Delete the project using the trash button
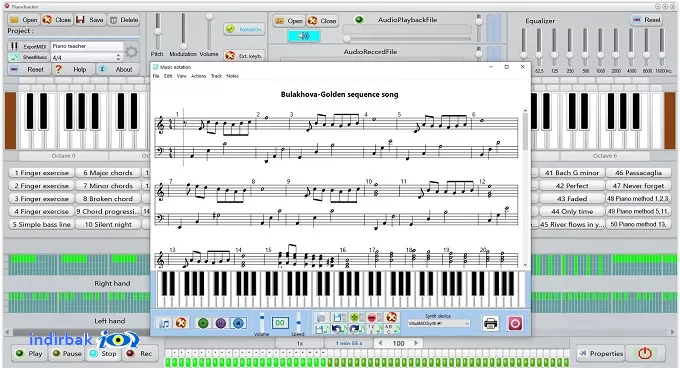Screen dimensions: 680x368 tap(124, 20)
